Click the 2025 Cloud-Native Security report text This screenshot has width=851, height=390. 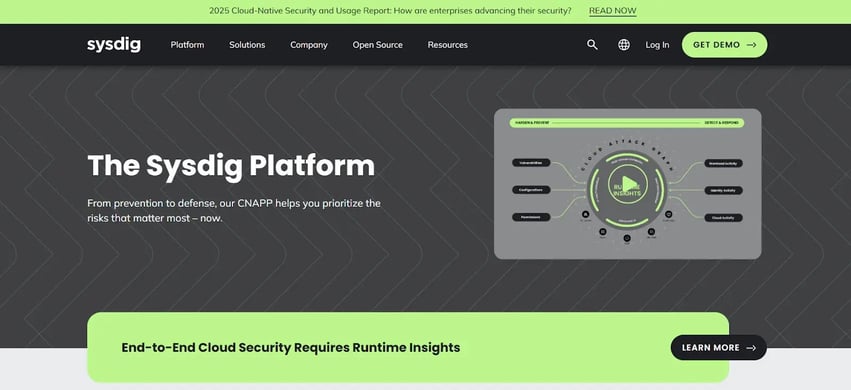390,11
